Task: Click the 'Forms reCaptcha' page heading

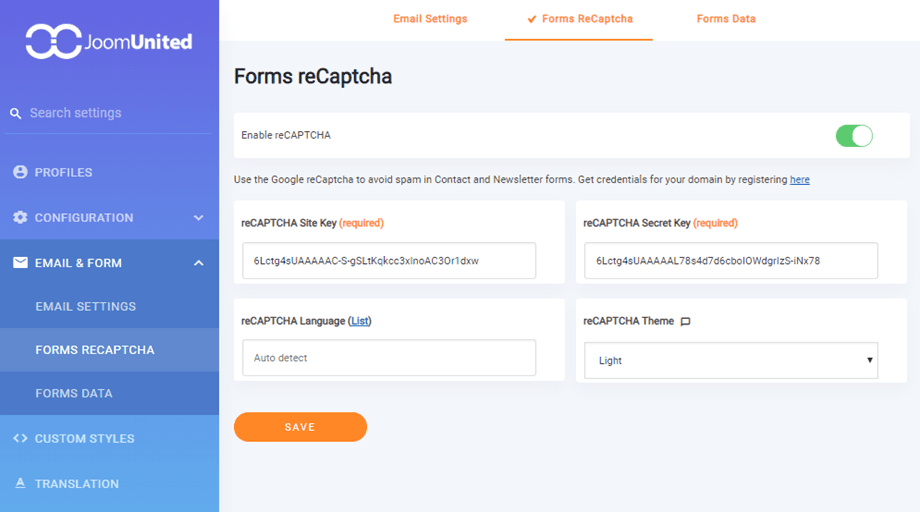Action: 313,77
